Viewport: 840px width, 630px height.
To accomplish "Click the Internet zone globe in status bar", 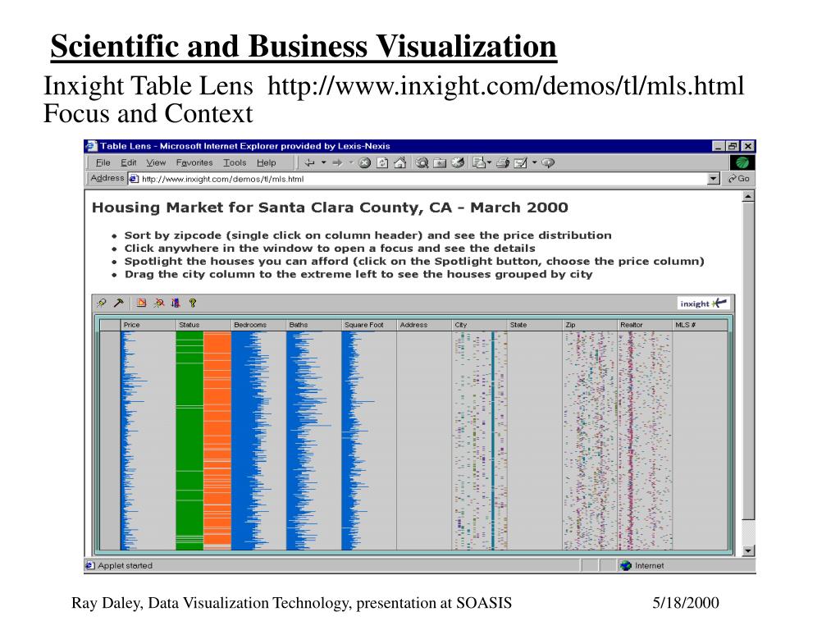I will (626, 566).
